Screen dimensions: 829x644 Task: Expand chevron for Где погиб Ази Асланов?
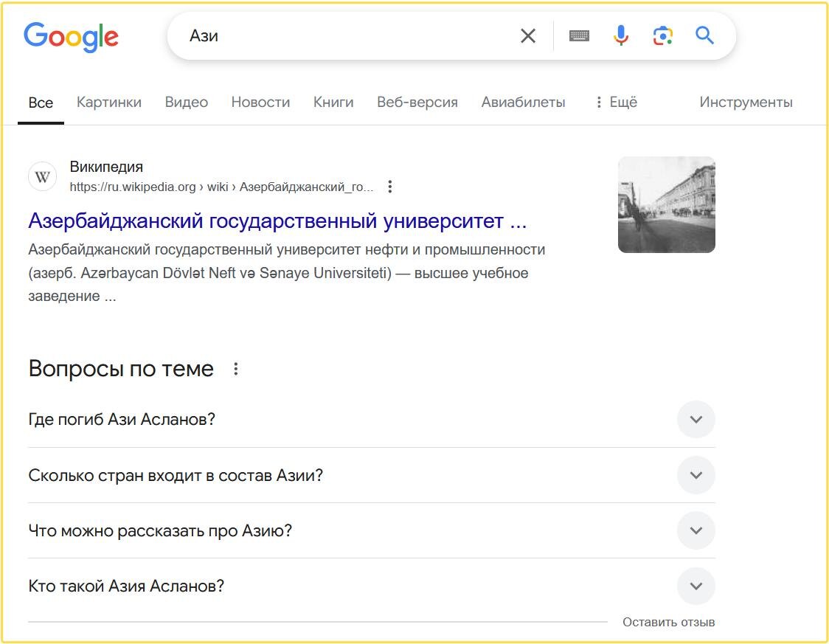[x=696, y=419]
